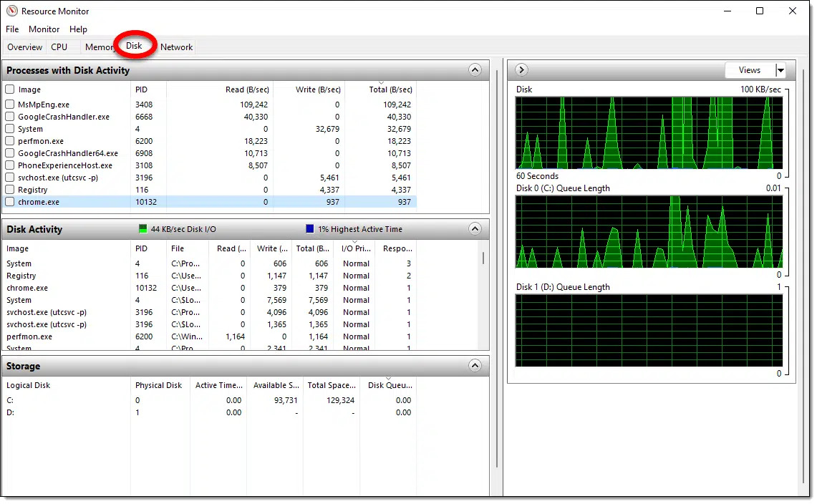Check the GoogleCrashHandler.exe checkbox

click(x=10, y=117)
